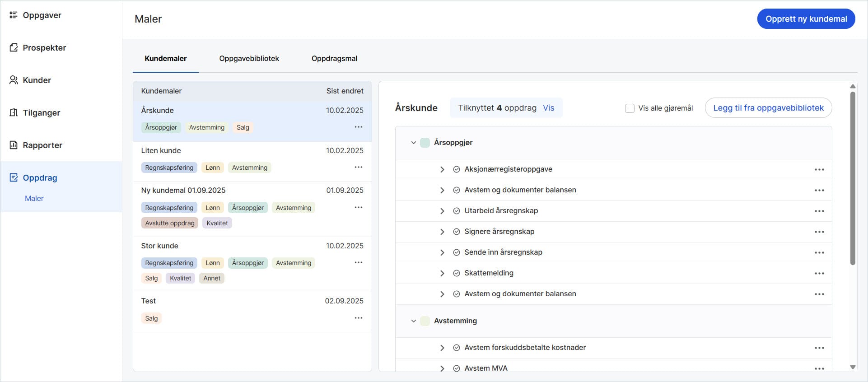Enable the Vis alle gjøremål checkbox
This screenshot has width=868, height=382.
pos(630,108)
